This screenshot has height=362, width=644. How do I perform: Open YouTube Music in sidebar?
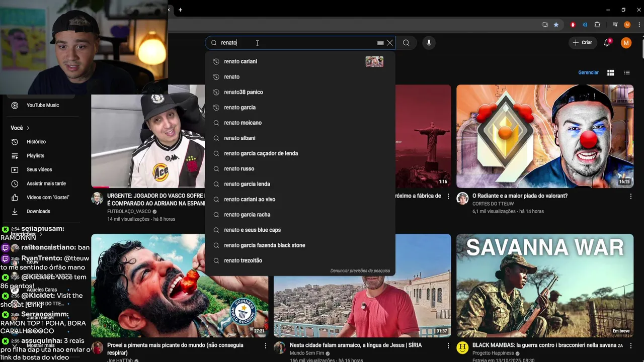click(42, 105)
